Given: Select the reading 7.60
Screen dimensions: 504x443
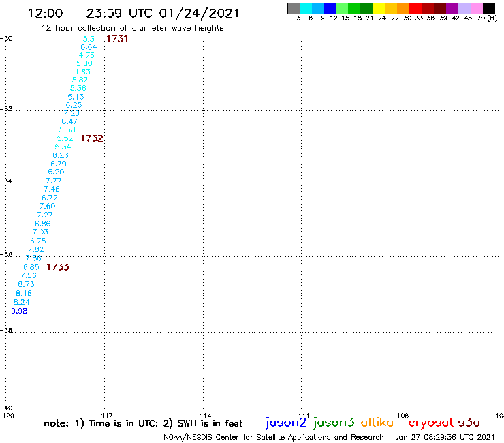Looking at the screenshot, I should coord(47,207).
